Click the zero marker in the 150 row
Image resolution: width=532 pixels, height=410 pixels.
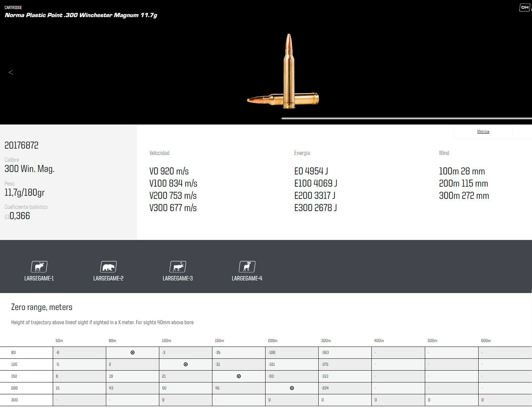point(239,376)
